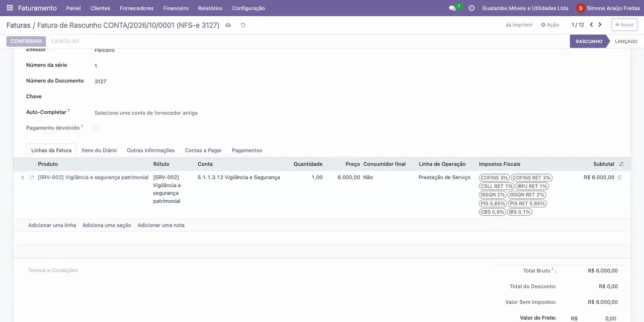Image resolution: width=644 pixels, height=322 pixels.
Task: Click Adicionar uma linha link
Action: coord(52,225)
